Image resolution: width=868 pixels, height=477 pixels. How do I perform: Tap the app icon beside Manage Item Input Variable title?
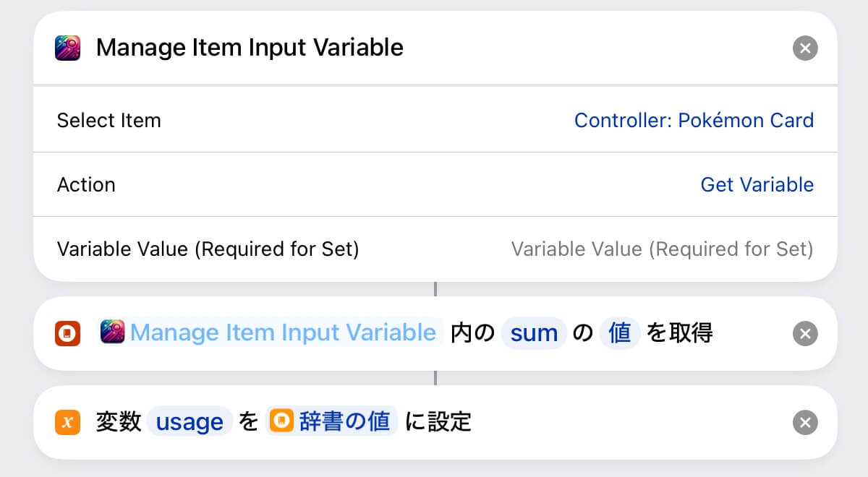click(x=67, y=48)
